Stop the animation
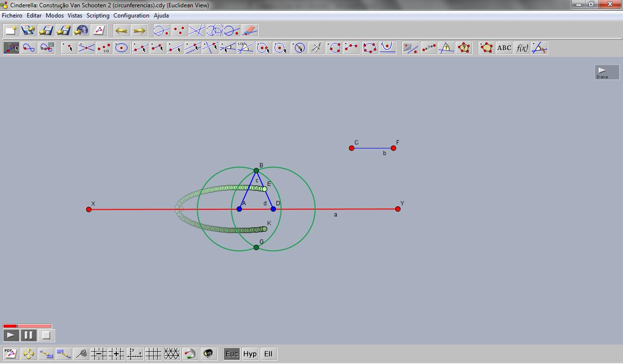Image resolution: width=623 pixels, height=364 pixels. [x=46, y=335]
